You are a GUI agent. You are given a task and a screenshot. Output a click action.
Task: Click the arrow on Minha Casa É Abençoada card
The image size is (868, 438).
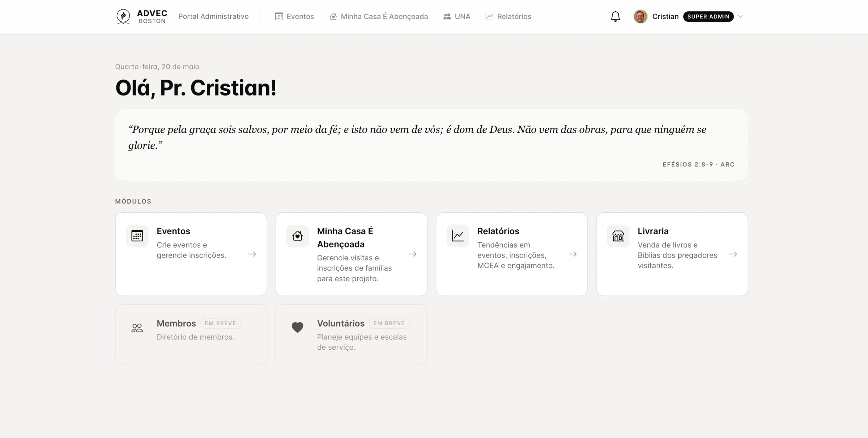pyautogui.click(x=412, y=254)
